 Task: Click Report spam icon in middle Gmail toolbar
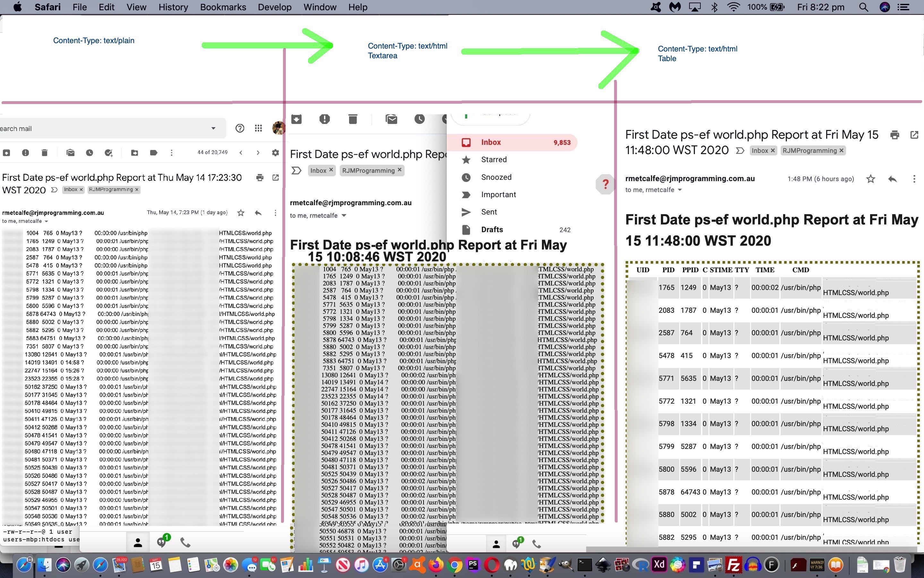(325, 119)
